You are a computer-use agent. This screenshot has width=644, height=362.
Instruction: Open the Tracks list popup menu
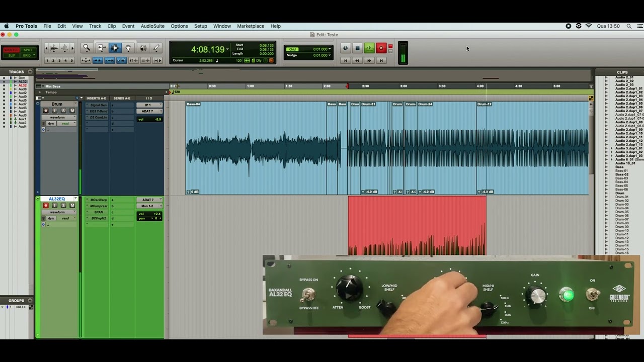point(30,72)
